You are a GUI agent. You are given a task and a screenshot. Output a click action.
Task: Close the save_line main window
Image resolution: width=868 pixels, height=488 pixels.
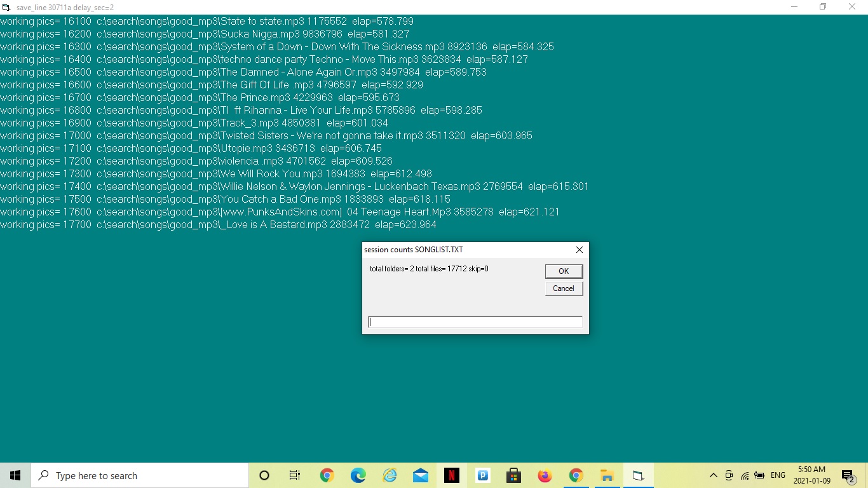click(852, 7)
